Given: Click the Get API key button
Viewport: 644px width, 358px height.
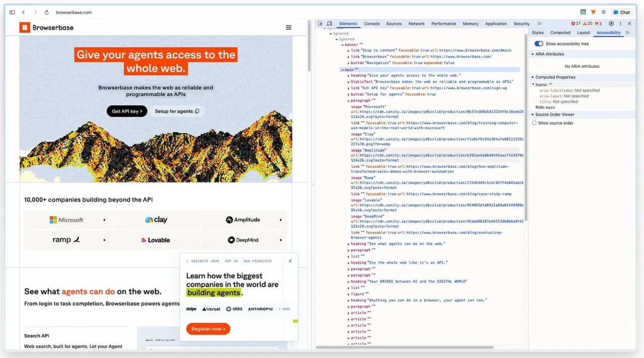Looking at the screenshot, I should [127, 111].
